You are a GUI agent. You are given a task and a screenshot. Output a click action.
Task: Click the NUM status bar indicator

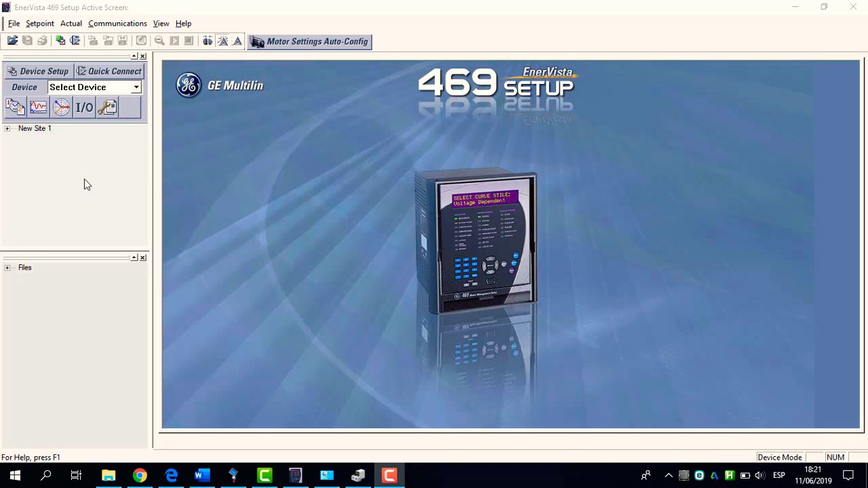835,457
